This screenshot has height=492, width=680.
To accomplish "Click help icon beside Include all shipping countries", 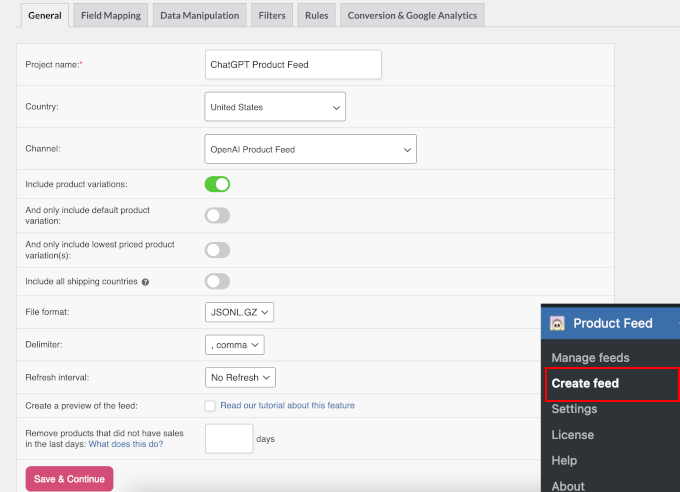I will click(145, 282).
